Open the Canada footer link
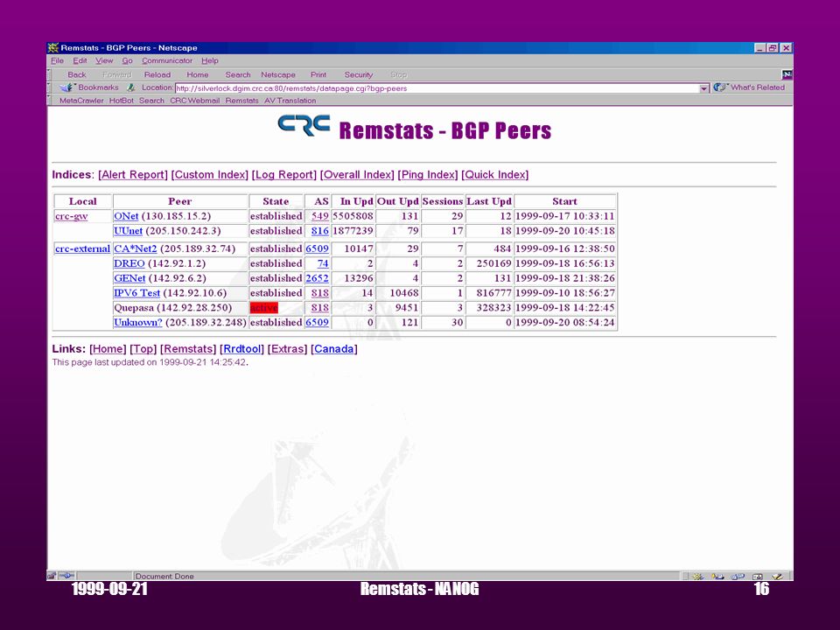Image resolution: width=840 pixels, height=630 pixels. click(x=333, y=349)
